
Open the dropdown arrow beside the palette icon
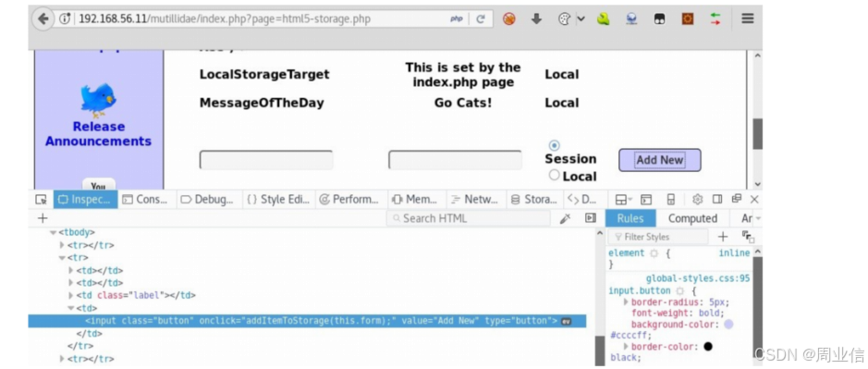click(x=581, y=18)
